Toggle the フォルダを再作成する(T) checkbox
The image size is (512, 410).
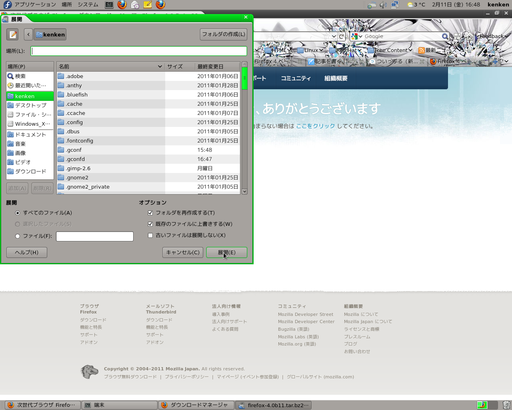[150, 213]
